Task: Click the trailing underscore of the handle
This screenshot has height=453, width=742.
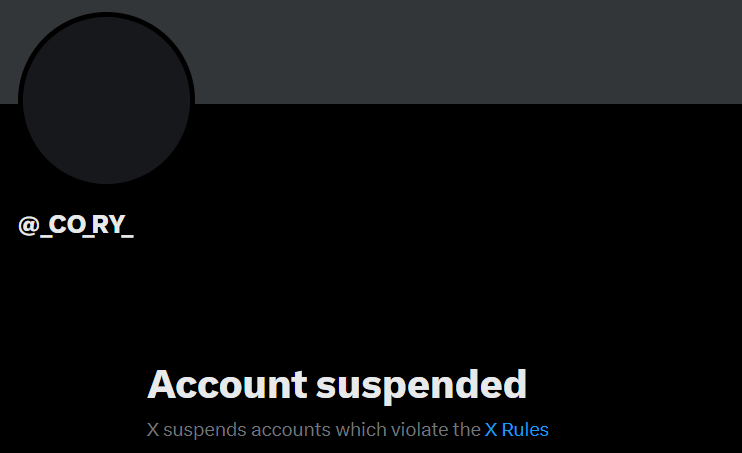Action: pos(128,235)
